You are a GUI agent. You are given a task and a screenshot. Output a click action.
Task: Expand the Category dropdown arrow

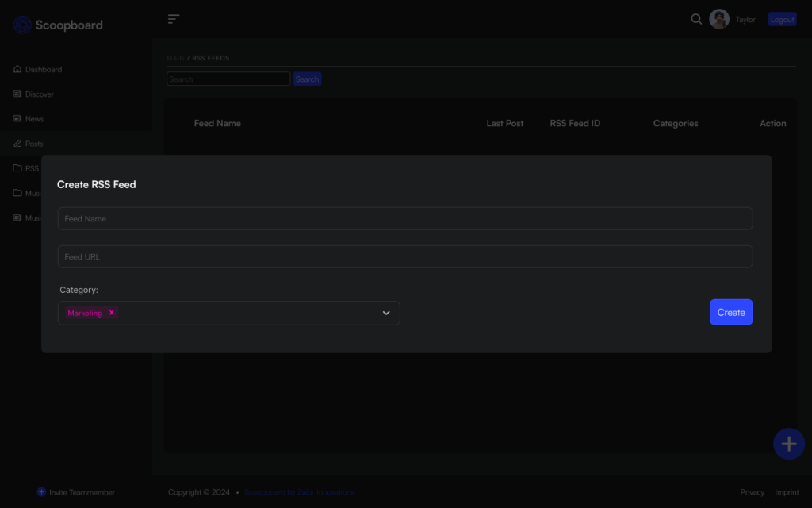click(x=386, y=313)
